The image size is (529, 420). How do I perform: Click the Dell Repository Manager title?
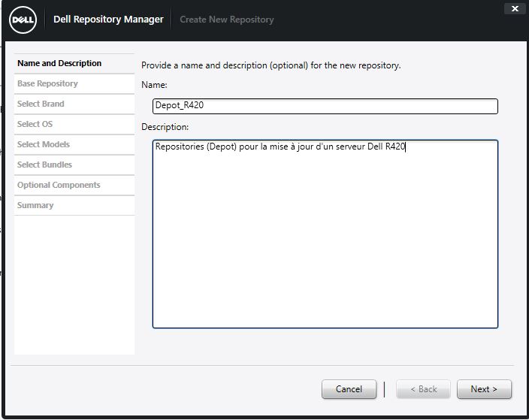[x=108, y=20]
